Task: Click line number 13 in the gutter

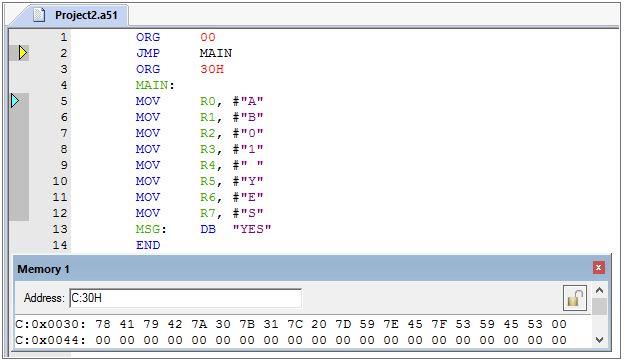Action: [x=60, y=229]
